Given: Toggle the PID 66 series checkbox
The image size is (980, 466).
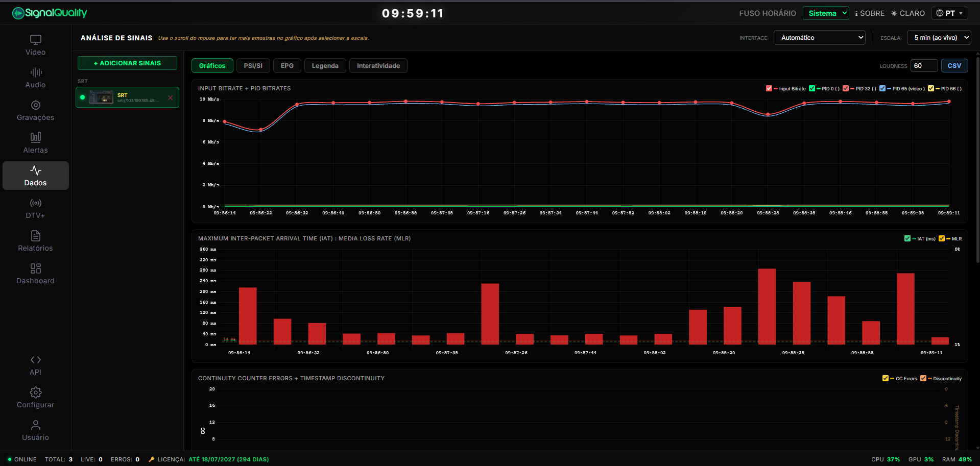Looking at the screenshot, I should coord(931,88).
